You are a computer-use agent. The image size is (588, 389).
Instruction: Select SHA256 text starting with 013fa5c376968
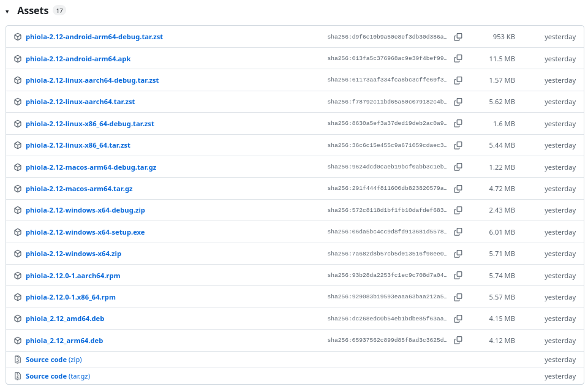point(387,59)
